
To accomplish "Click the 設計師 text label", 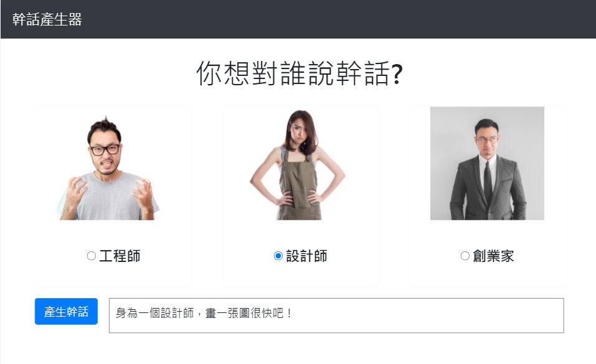I will tap(307, 256).
